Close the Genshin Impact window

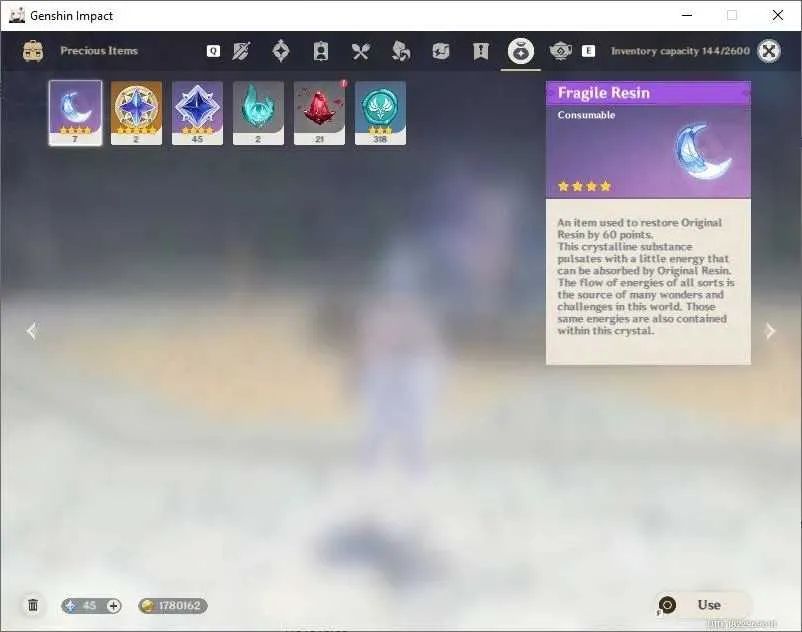[x=777, y=15]
